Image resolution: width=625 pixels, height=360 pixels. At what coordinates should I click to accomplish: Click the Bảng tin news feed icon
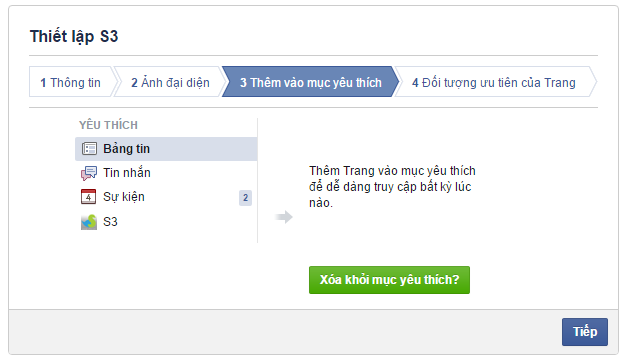click(89, 149)
